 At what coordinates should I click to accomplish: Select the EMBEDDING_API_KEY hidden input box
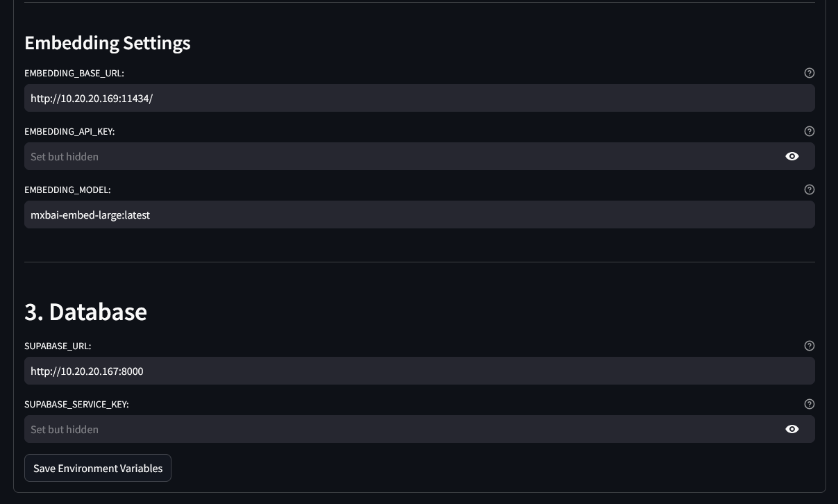click(403, 156)
